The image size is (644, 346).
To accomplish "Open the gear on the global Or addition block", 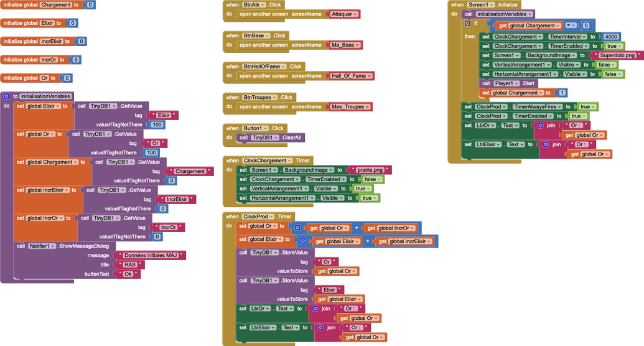I will click(297, 228).
